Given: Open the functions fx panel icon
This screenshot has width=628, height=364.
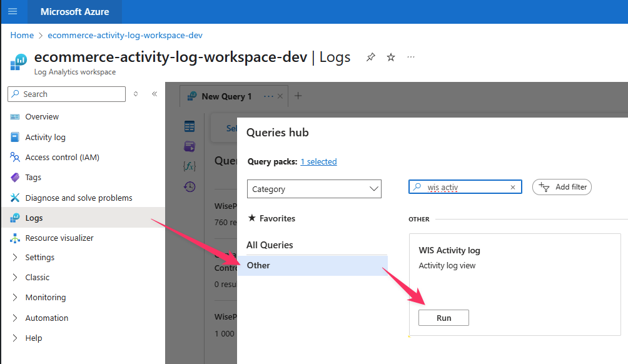Looking at the screenshot, I should click(190, 166).
